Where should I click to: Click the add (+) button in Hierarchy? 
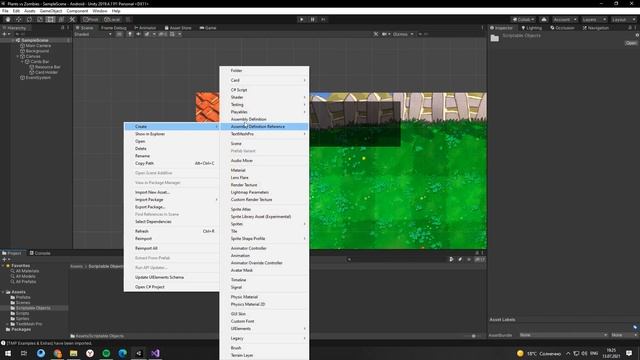click(4, 34)
